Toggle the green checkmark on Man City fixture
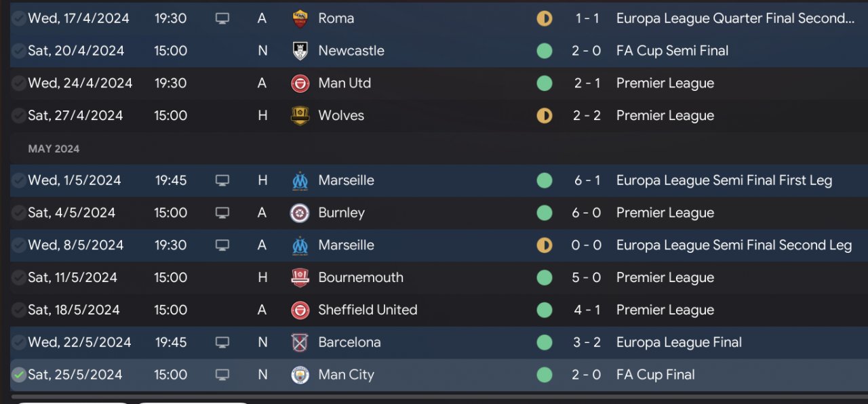This screenshot has height=404, width=868. coord(19,375)
